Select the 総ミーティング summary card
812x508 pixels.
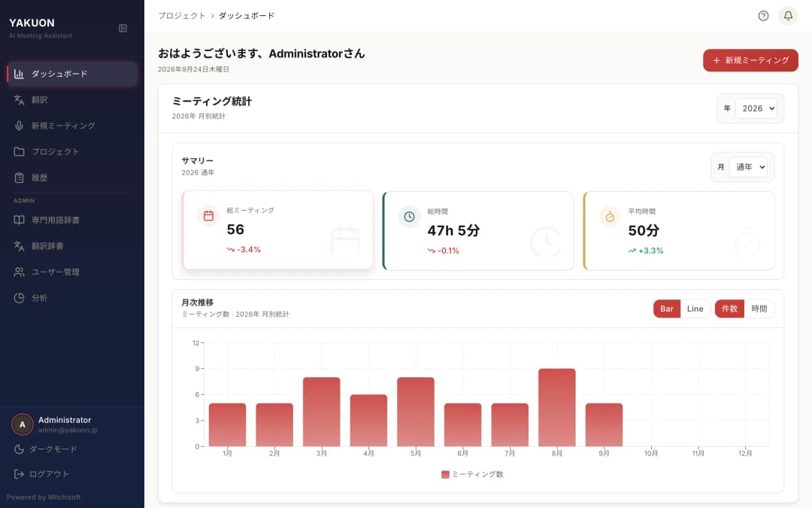point(277,230)
